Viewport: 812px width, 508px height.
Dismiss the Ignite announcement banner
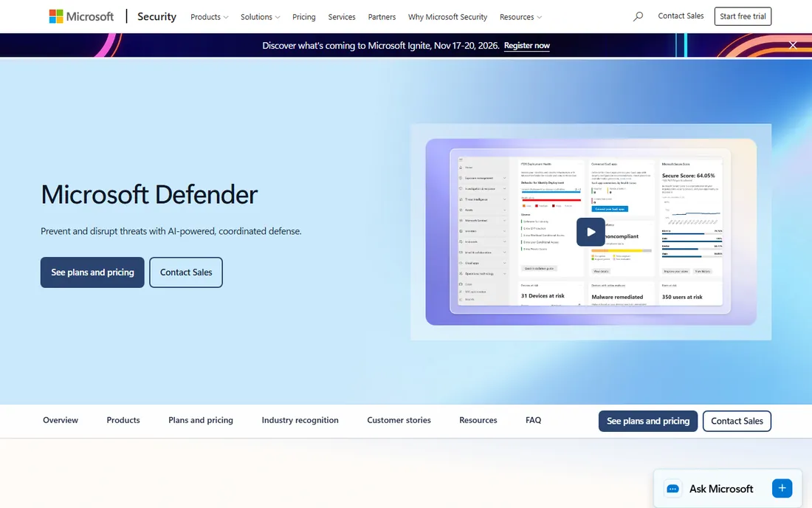tap(792, 45)
